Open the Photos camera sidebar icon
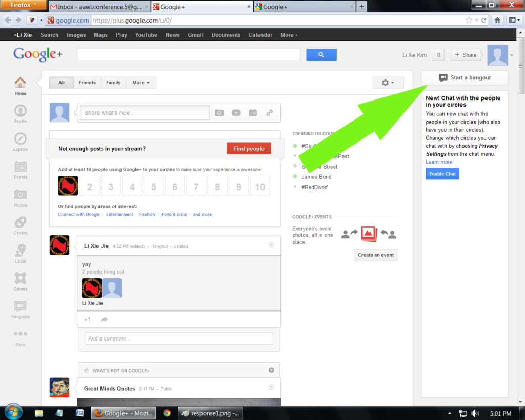Screen dimensions: 525x420 [x=21, y=194]
